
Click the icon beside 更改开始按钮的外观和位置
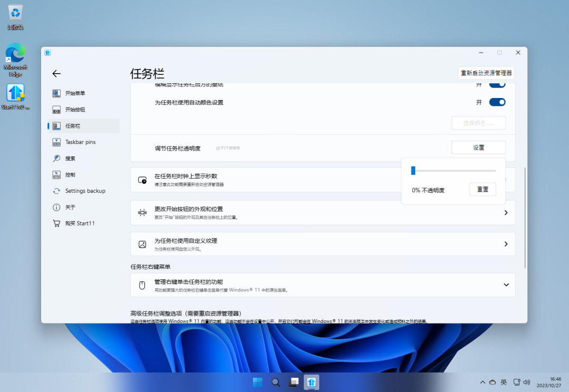[142, 213]
